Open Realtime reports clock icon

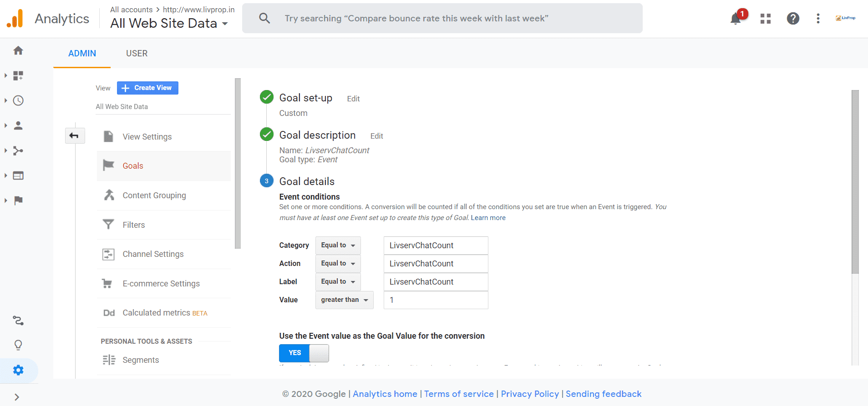(x=18, y=100)
